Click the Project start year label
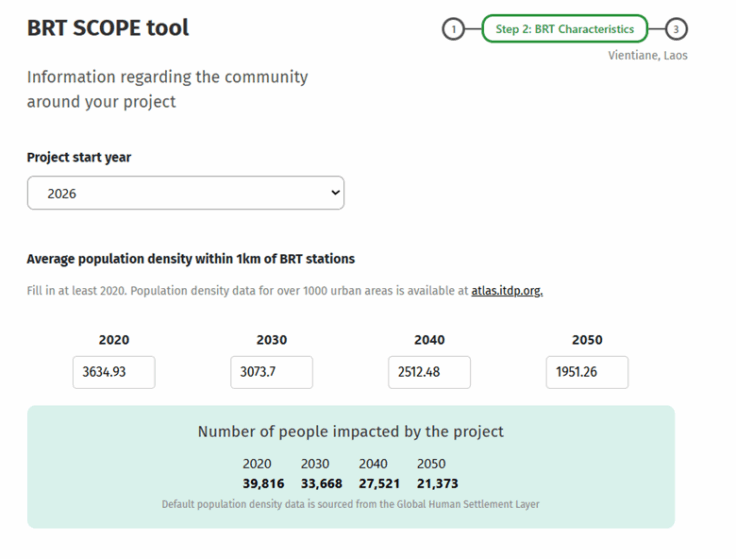 click(78, 157)
